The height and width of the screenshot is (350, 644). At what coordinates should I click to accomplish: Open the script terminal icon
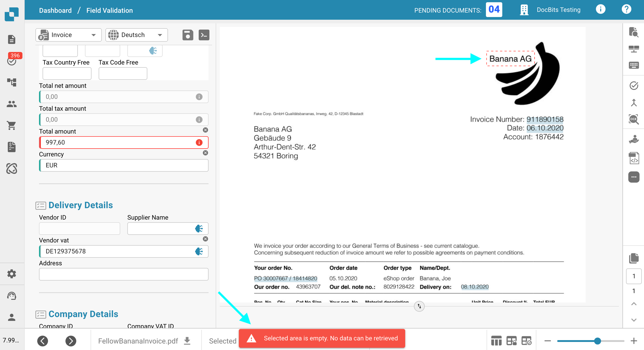(204, 35)
